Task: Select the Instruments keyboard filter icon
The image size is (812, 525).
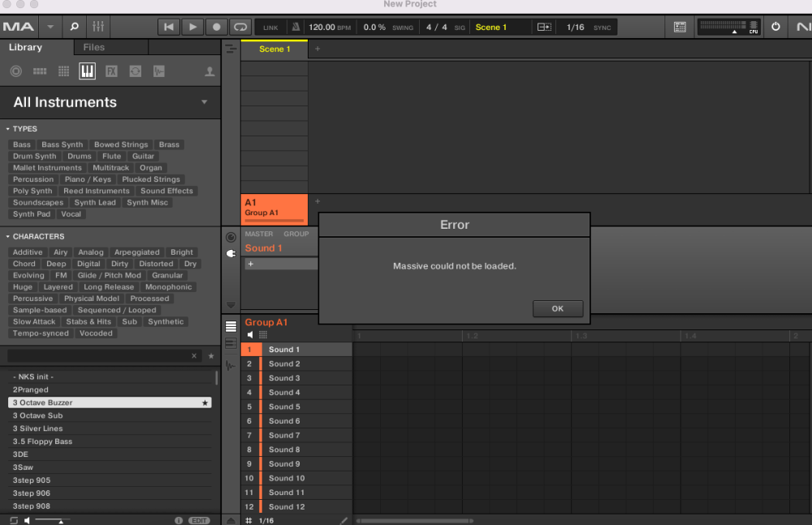Action: [x=87, y=71]
